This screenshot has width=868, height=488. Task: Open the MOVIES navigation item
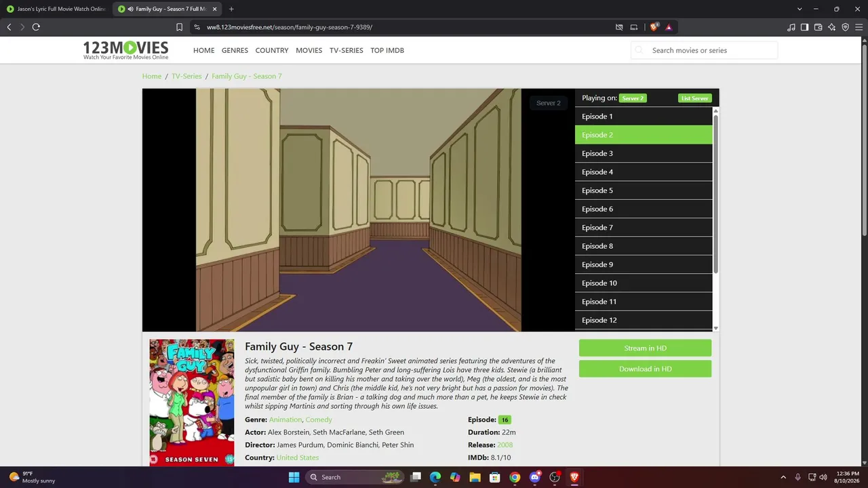coord(309,50)
